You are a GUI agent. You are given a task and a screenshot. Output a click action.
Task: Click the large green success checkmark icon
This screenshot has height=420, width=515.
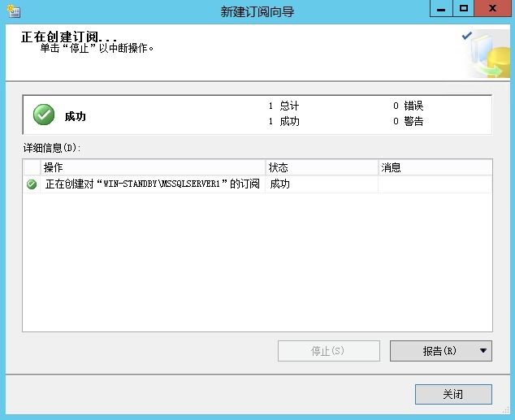[x=44, y=115]
